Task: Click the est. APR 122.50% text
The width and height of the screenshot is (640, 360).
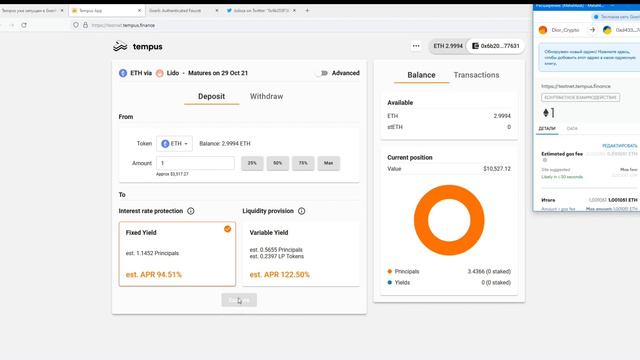Action: [280, 275]
